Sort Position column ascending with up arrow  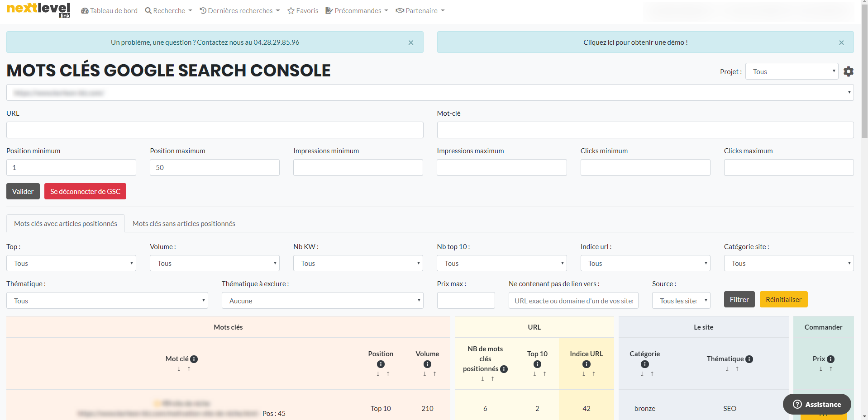click(388, 374)
